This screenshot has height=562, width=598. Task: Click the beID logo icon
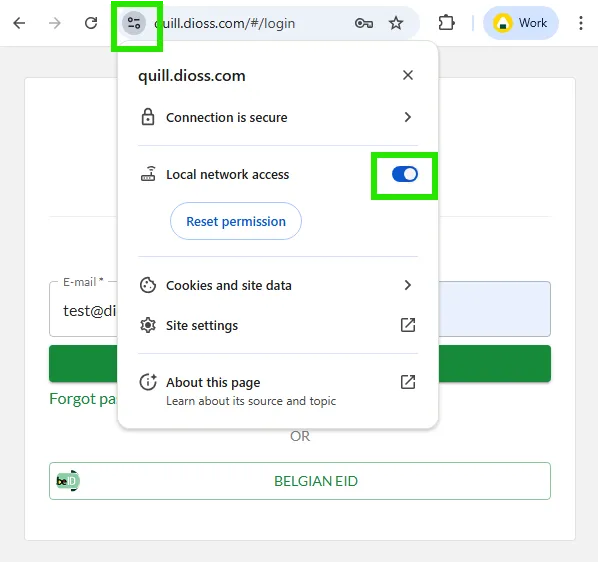tap(68, 481)
